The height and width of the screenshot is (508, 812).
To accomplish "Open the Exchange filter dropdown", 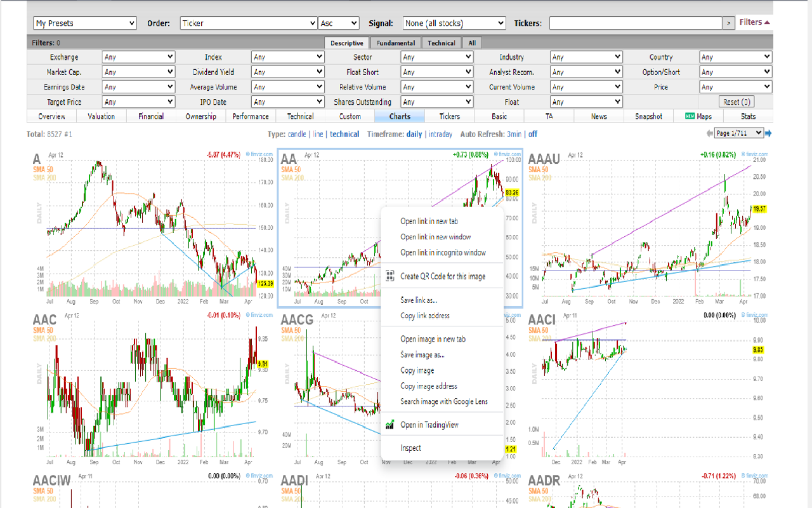I will [x=138, y=57].
